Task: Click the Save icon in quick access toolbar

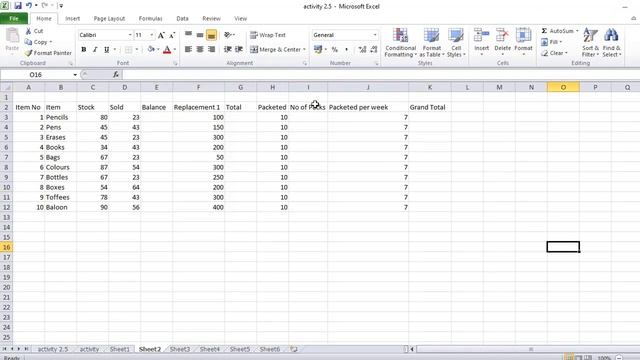Action: [x=18, y=6]
